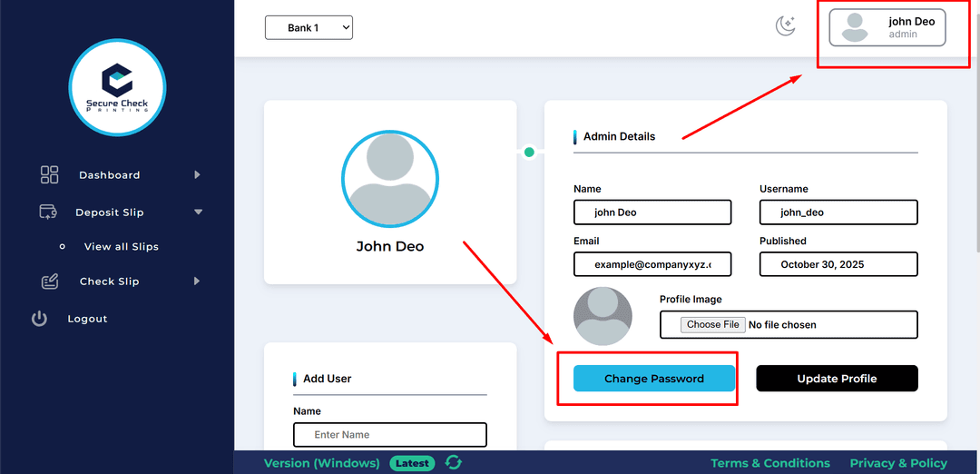Click the Choose File button
The height and width of the screenshot is (474, 980).
pyautogui.click(x=713, y=324)
